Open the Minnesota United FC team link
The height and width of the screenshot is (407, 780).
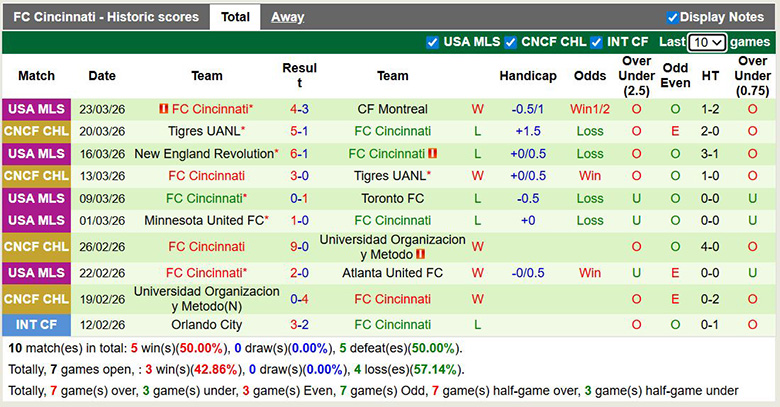[204, 220]
